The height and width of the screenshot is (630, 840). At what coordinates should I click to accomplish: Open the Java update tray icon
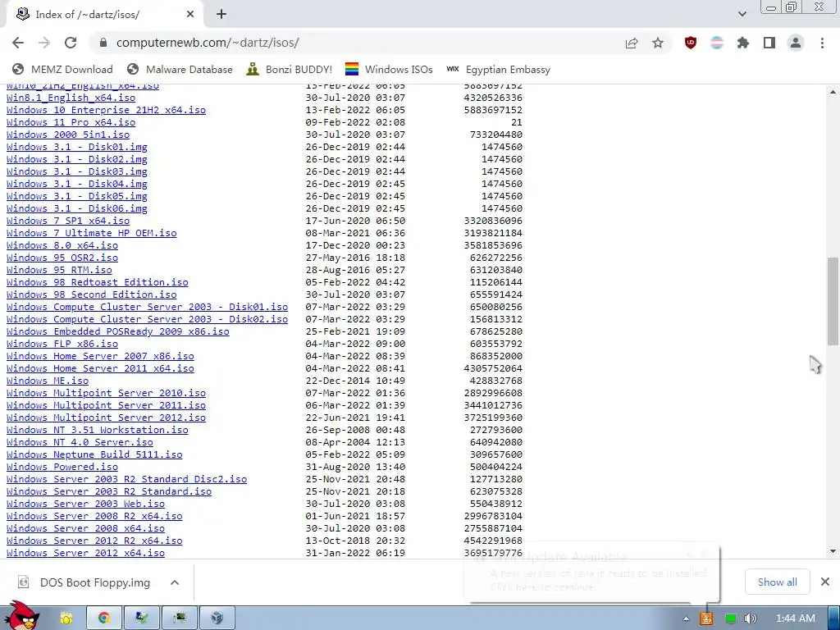(706, 619)
